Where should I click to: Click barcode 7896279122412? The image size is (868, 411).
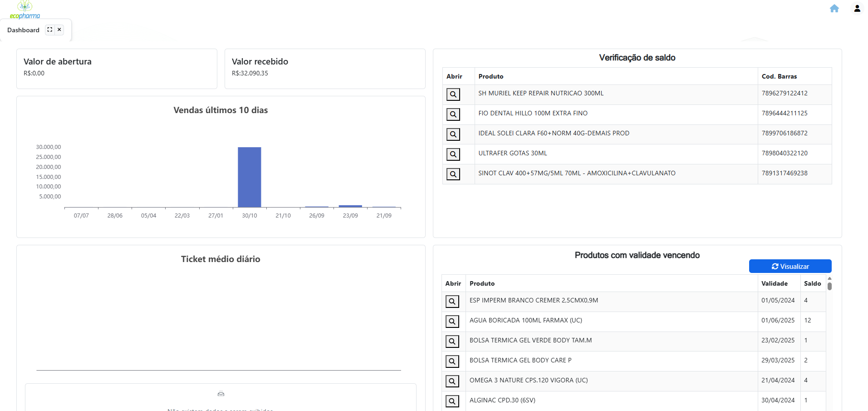click(785, 93)
